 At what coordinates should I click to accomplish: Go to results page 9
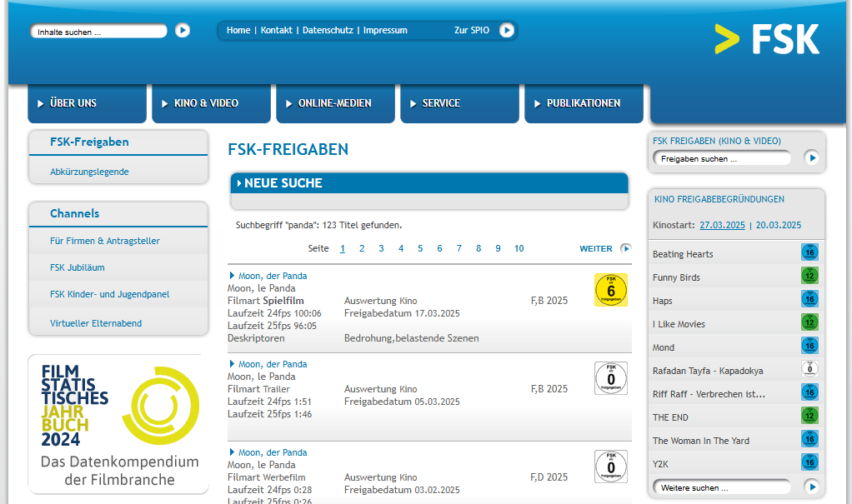tap(498, 248)
